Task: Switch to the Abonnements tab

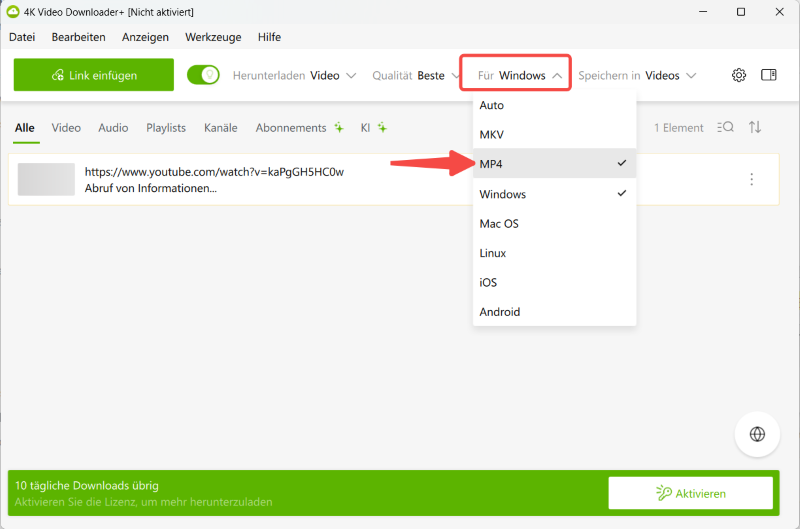Action: coord(299,128)
